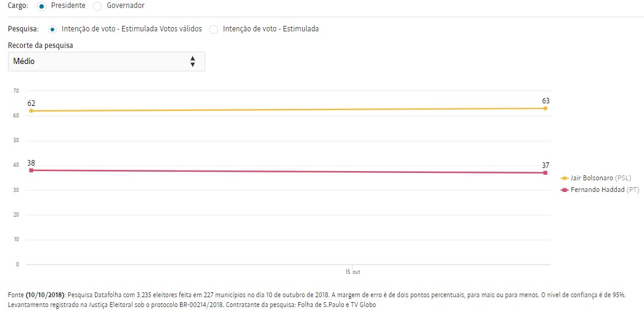Screen dimensions: 644x312
Task: Click the yellow Bolsonaro legend marker
Action: tap(565, 178)
